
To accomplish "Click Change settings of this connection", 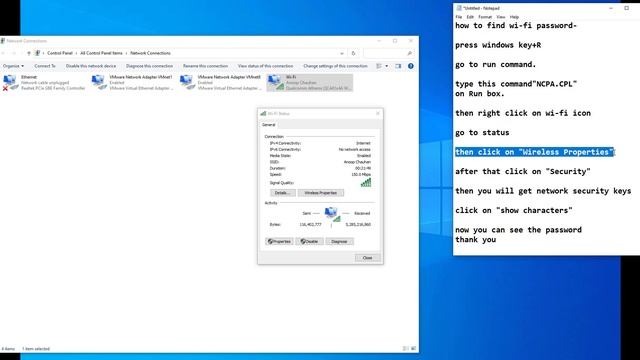I will (335, 66).
